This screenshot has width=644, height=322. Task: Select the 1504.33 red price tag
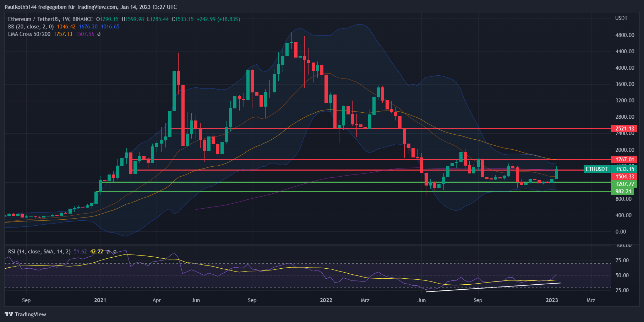624,177
